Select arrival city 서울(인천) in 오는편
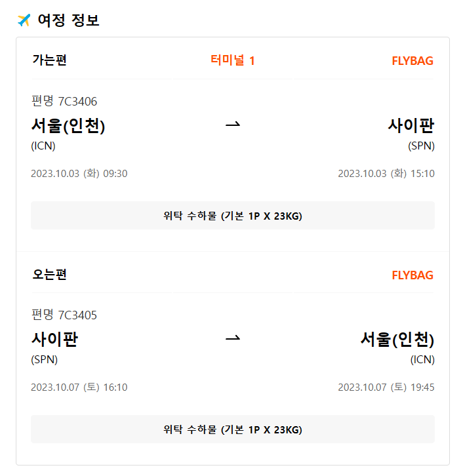463x476 pixels. [397, 339]
